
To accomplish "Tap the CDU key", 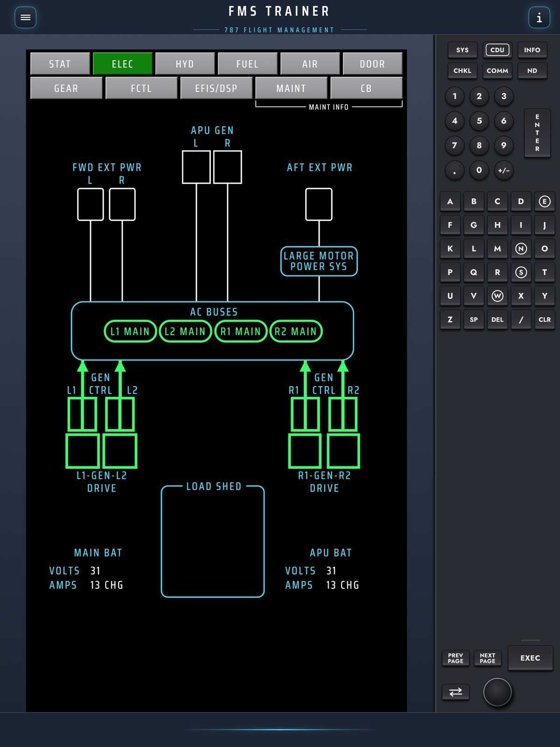I will (x=497, y=50).
